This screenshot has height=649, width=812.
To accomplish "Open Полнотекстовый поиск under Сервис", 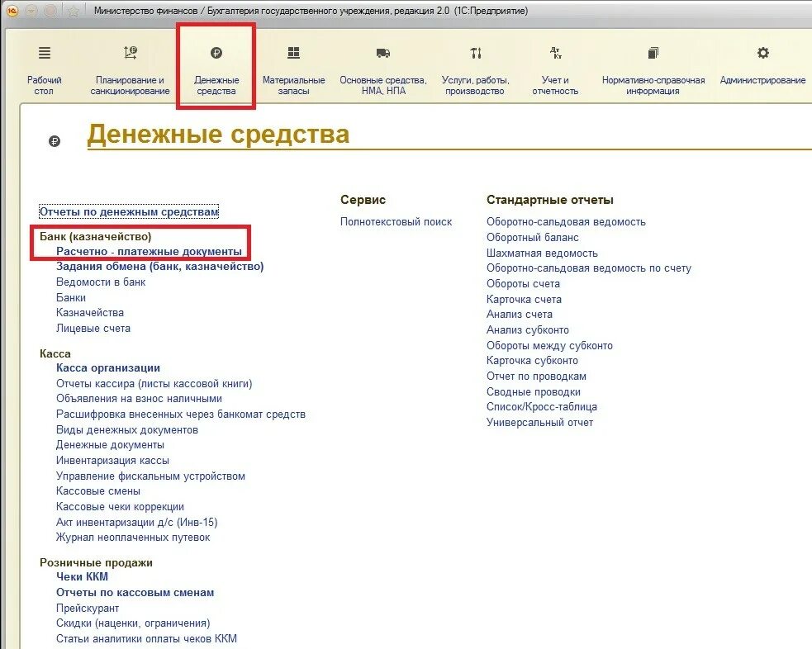I will coord(397,221).
